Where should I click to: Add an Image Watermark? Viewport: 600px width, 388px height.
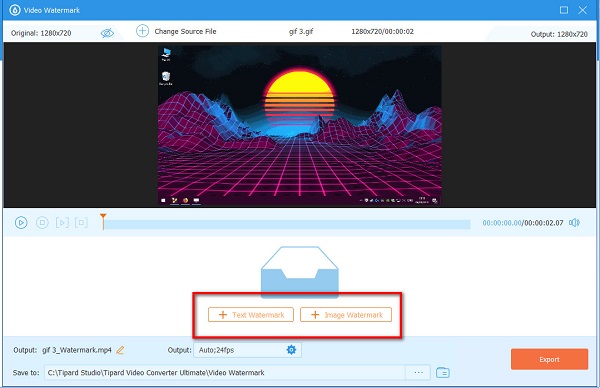click(346, 315)
